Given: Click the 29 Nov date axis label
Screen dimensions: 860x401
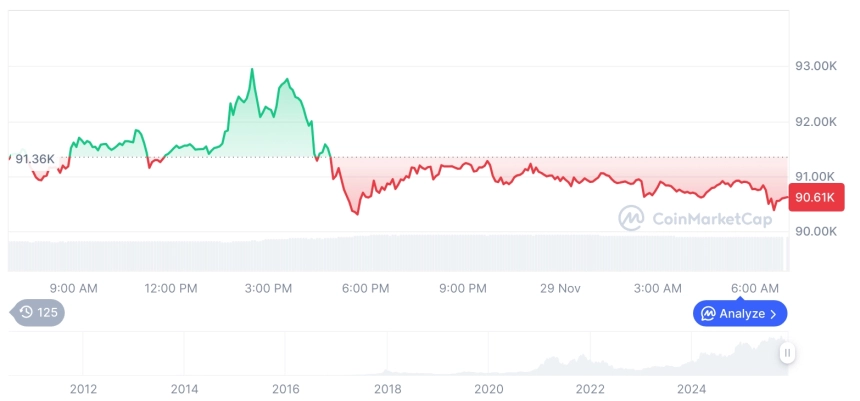Looking at the screenshot, I should click(x=559, y=288).
